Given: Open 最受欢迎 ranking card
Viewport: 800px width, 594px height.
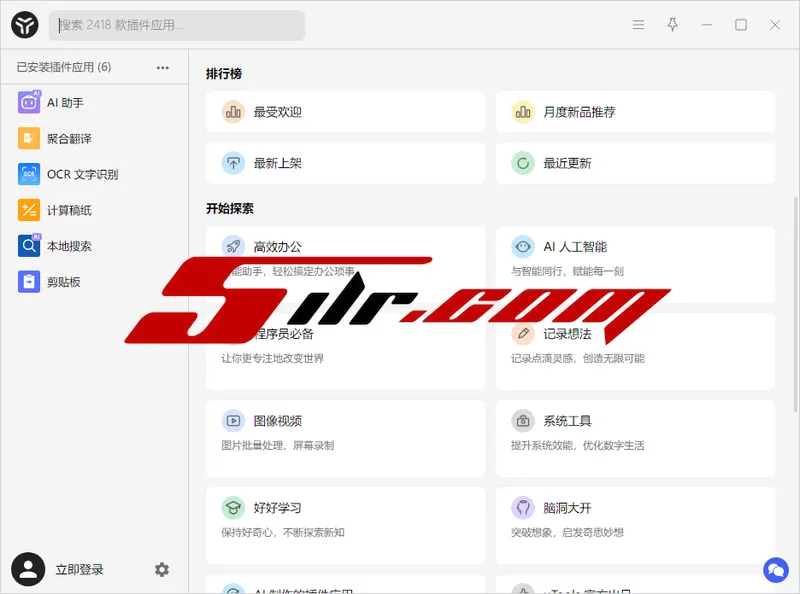Looking at the screenshot, I should [345, 112].
